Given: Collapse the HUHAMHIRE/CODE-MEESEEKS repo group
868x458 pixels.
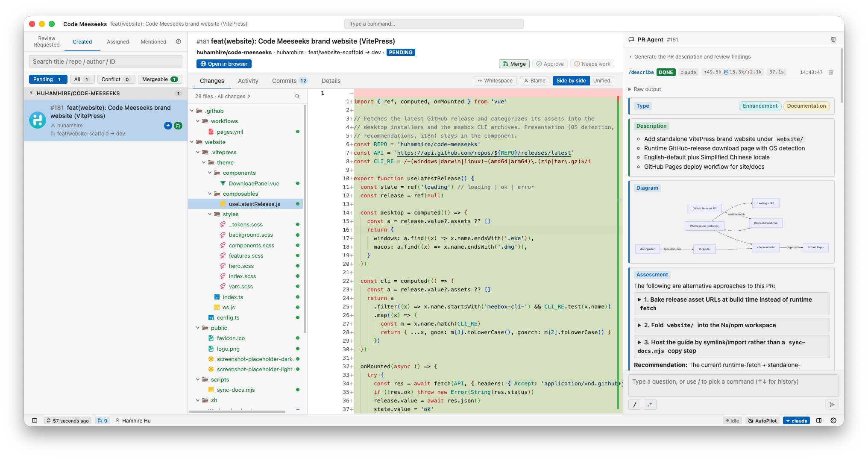Looking at the screenshot, I should point(31,93).
